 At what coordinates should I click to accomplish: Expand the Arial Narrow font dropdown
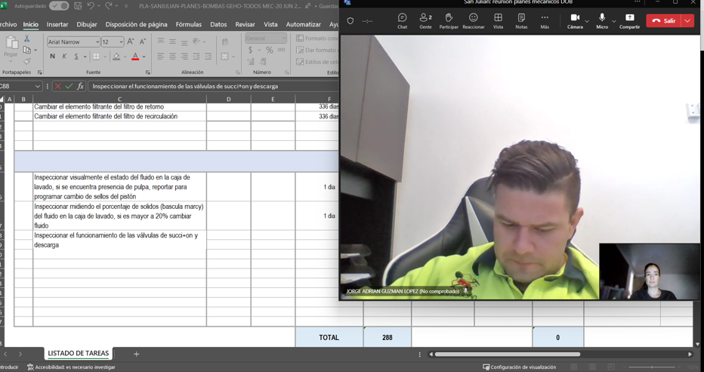(97, 42)
